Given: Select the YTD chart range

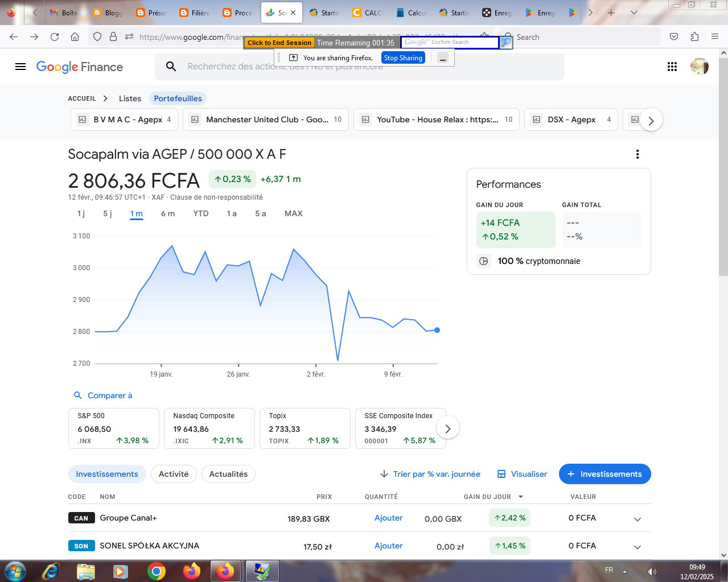Looking at the screenshot, I should click(201, 213).
